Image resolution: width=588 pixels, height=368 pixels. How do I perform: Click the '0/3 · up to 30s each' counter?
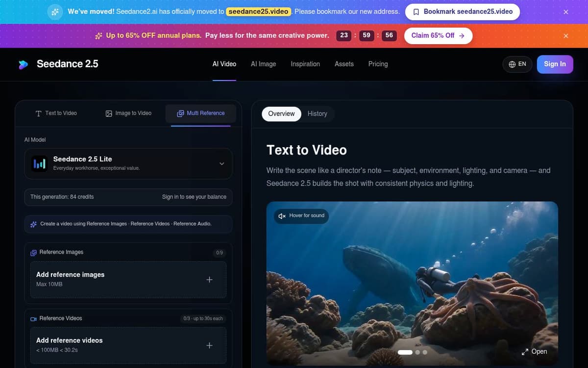(x=203, y=318)
